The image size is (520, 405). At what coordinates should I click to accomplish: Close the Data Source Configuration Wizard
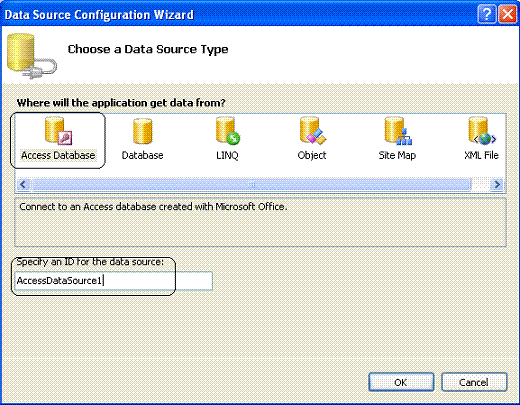(507, 15)
